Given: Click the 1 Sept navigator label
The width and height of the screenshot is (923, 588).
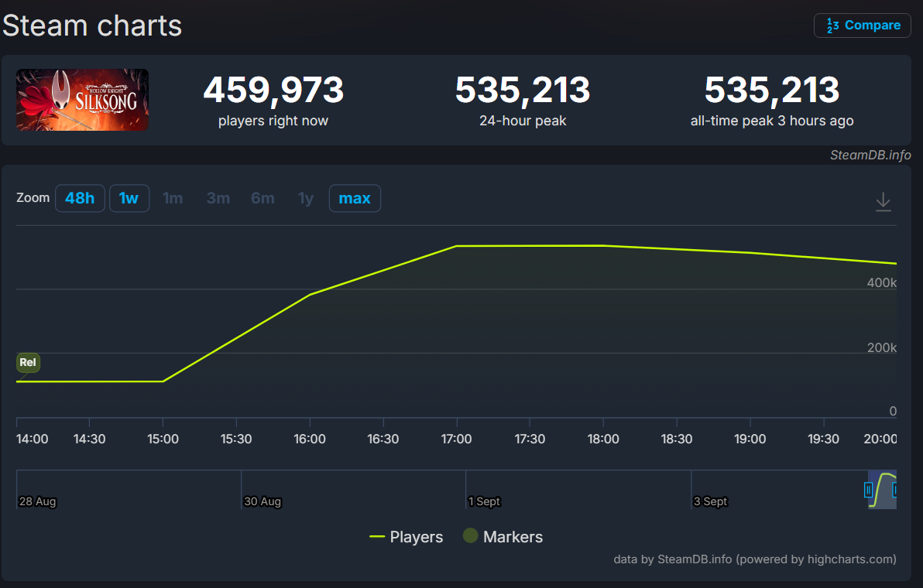Looking at the screenshot, I should tap(485, 501).
